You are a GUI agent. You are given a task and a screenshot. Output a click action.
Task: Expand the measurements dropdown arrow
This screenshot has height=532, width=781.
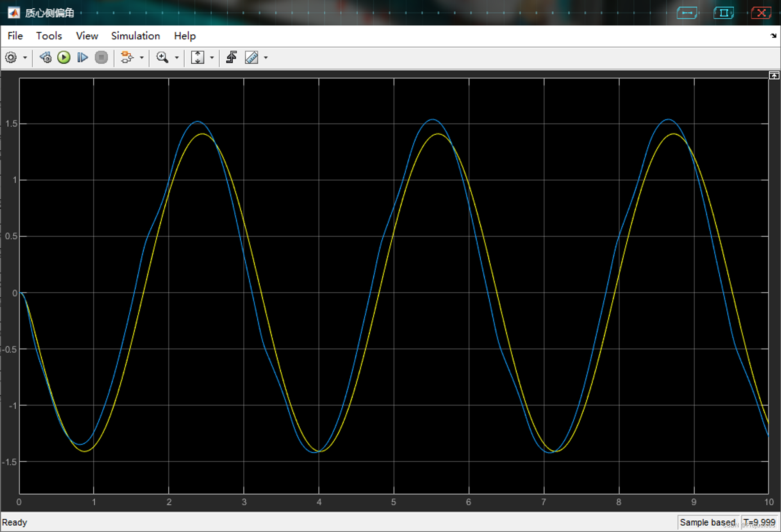(266, 58)
